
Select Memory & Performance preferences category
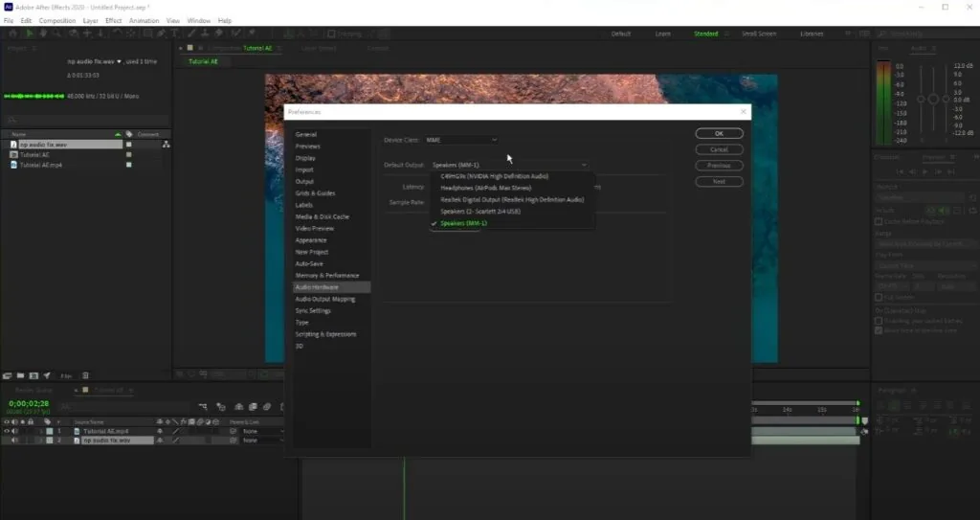pyautogui.click(x=327, y=276)
